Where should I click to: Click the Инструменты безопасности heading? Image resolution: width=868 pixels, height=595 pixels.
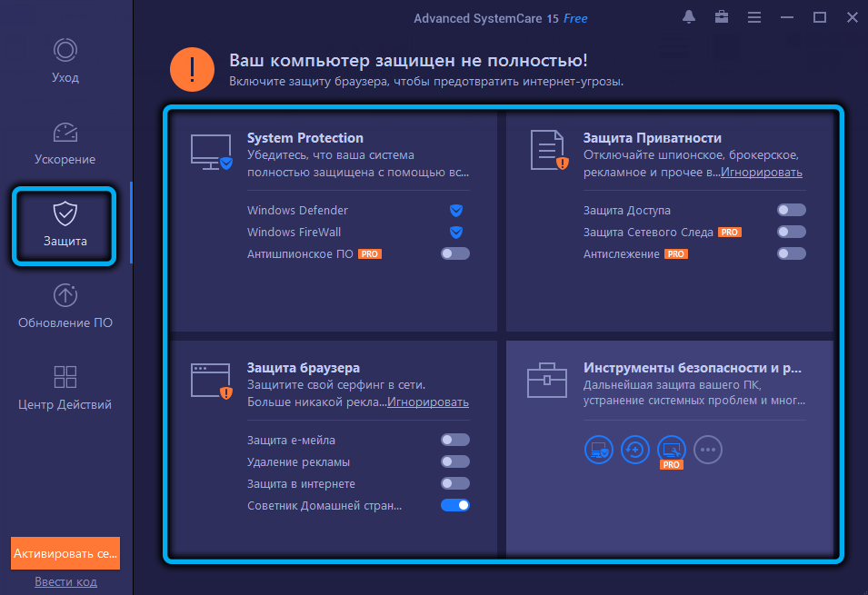pos(692,368)
